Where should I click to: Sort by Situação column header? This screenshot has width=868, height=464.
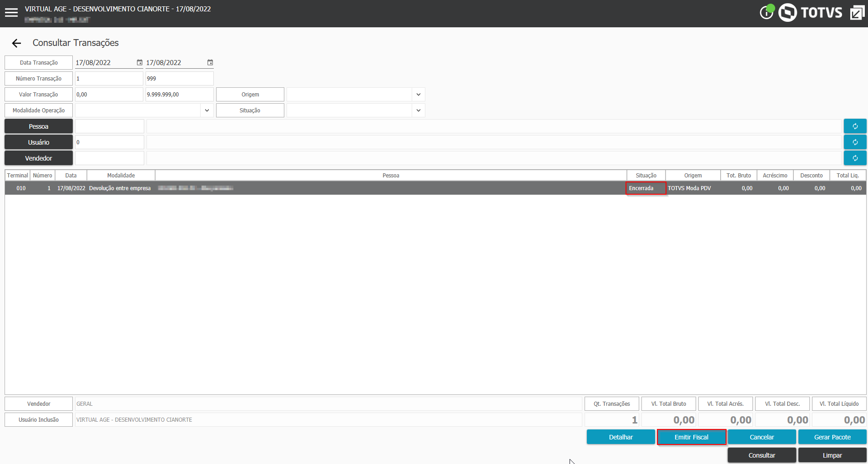click(x=646, y=176)
